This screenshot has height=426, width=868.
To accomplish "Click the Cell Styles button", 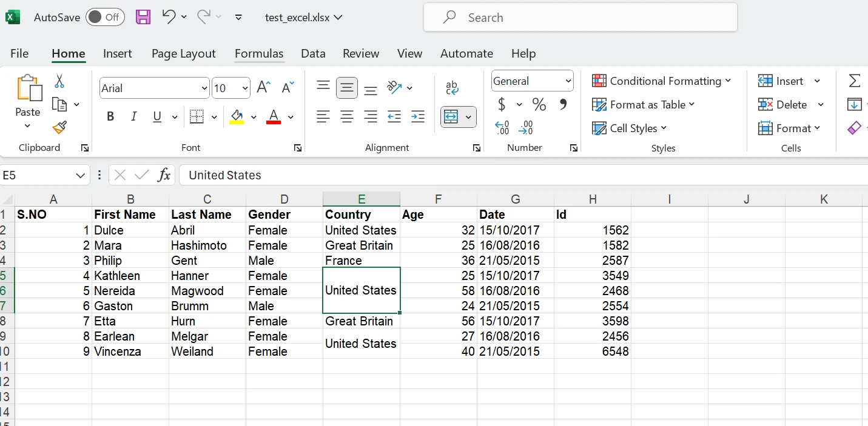I will [629, 128].
